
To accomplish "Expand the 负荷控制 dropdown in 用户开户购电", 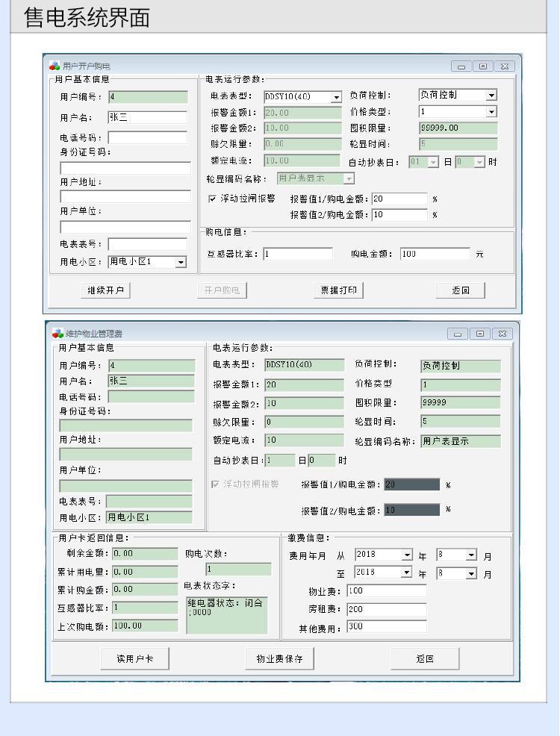I will pos(491,96).
